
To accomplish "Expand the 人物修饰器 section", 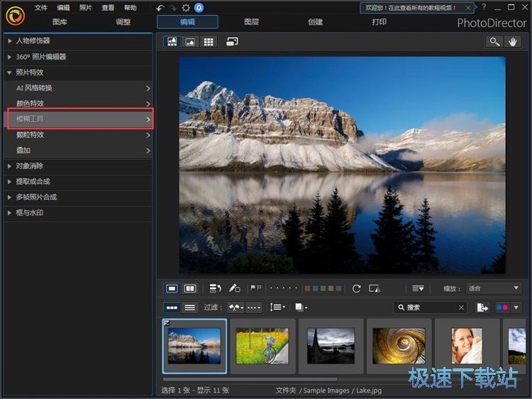I will tap(78, 41).
